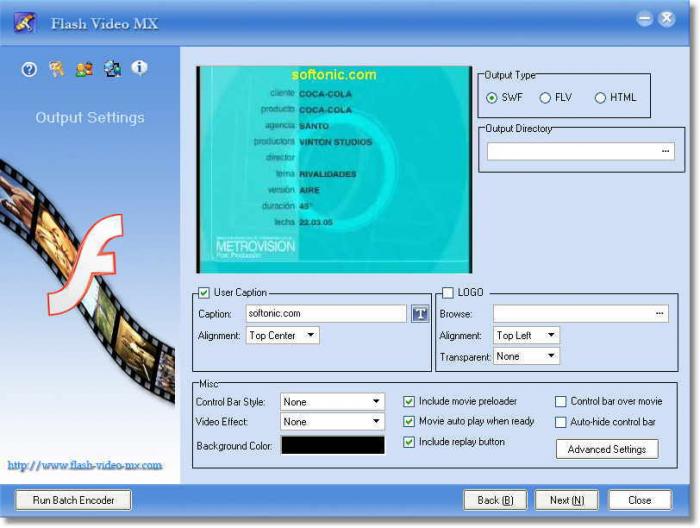Toggle Include replay button
This screenshot has width=700, height=528.
pos(409,442)
